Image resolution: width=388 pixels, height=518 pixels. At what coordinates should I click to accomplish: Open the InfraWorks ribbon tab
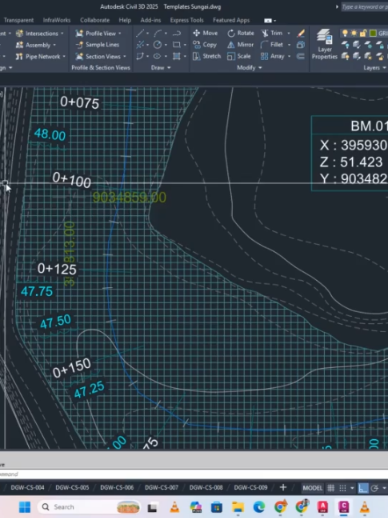pos(57,20)
